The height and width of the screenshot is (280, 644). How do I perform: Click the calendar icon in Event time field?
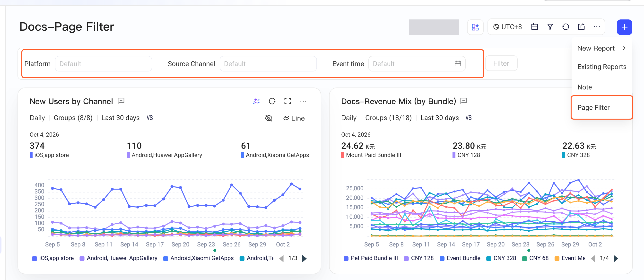[x=458, y=63]
